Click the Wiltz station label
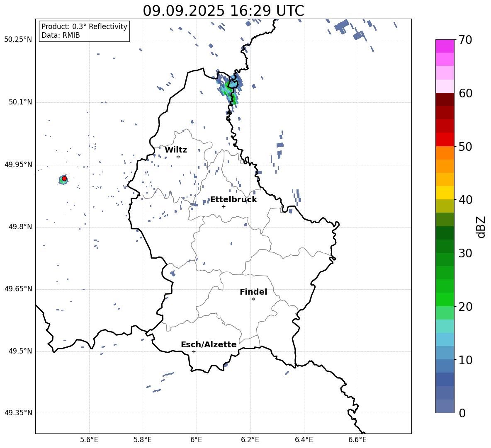This screenshot has width=491, height=448. pyautogui.click(x=176, y=150)
